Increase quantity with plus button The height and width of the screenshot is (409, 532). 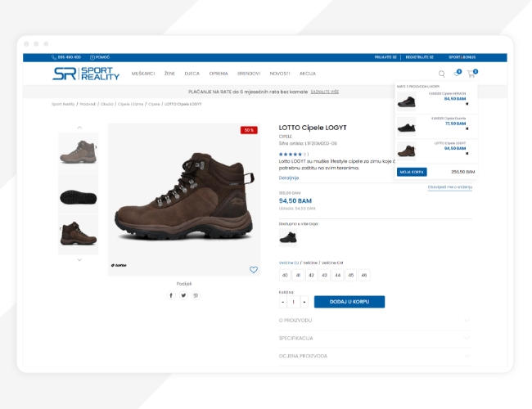pyautogui.click(x=304, y=302)
